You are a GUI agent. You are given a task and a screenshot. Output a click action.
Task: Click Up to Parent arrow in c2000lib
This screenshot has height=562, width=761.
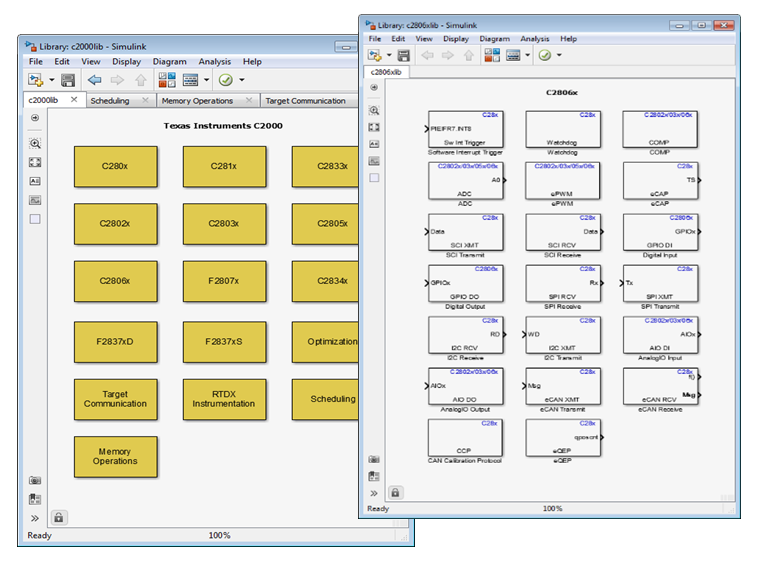pos(141,80)
